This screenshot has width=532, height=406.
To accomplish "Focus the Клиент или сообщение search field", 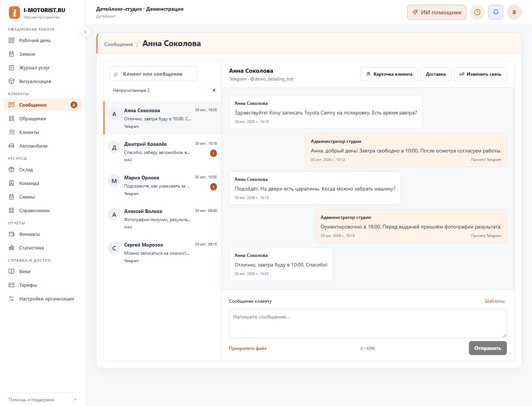I will (153, 73).
